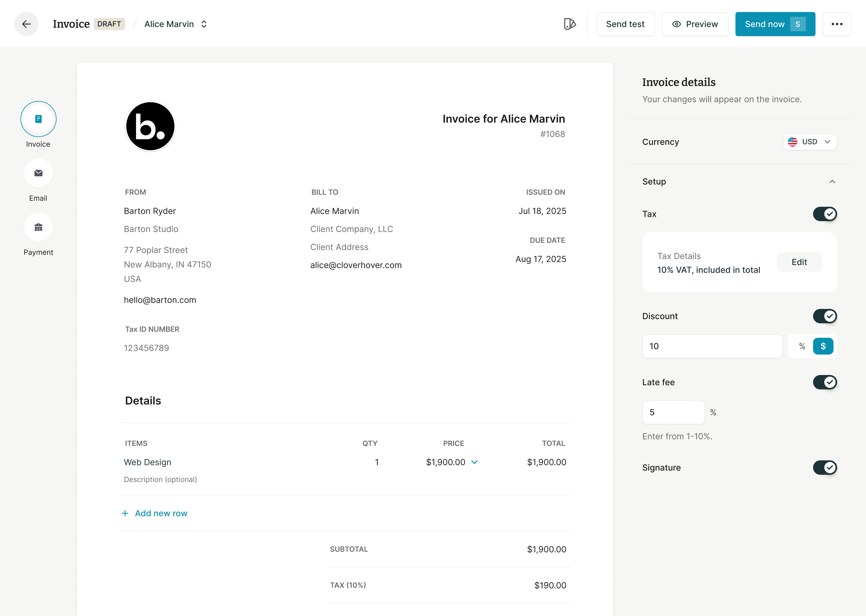
Task: Click Web Design item name
Action: pos(148,462)
